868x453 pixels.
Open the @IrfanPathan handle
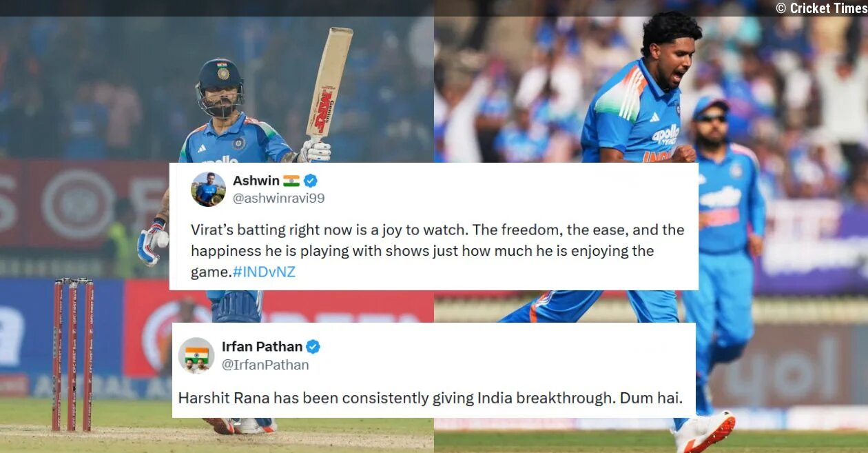pyautogui.click(x=265, y=365)
